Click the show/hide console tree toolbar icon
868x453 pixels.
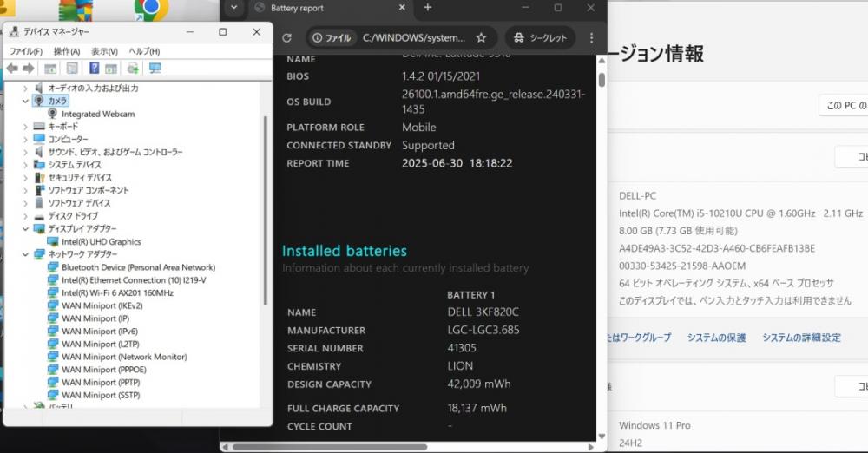[x=50, y=68]
